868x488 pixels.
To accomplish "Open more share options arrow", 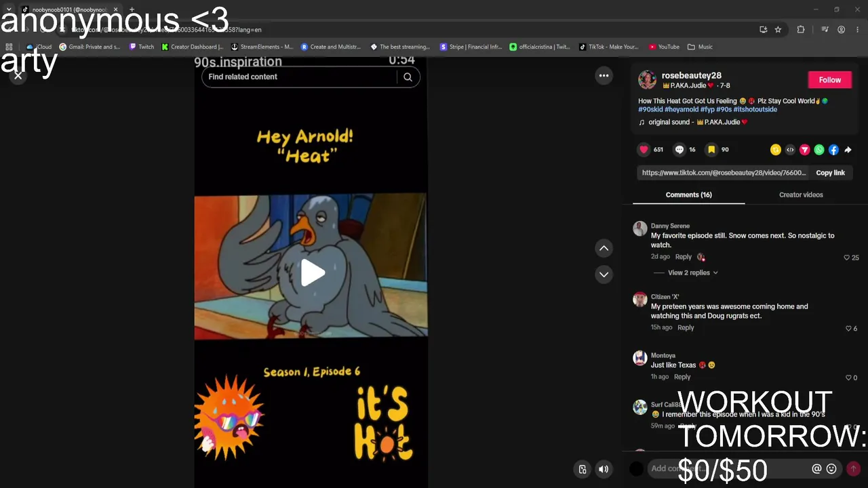I will click(x=848, y=150).
